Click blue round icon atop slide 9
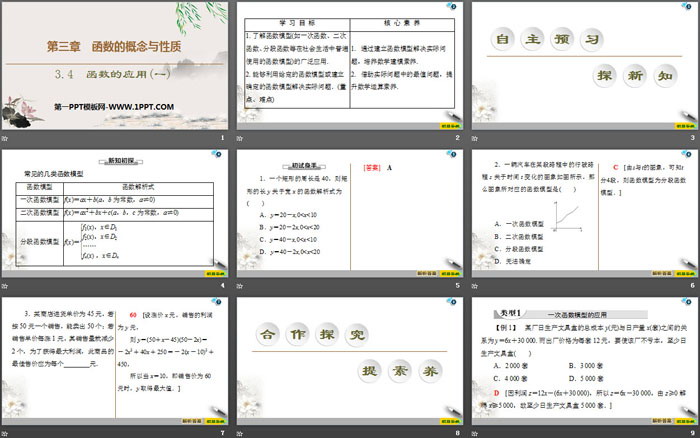This screenshot has width=700, height=438. tap(687, 301)
